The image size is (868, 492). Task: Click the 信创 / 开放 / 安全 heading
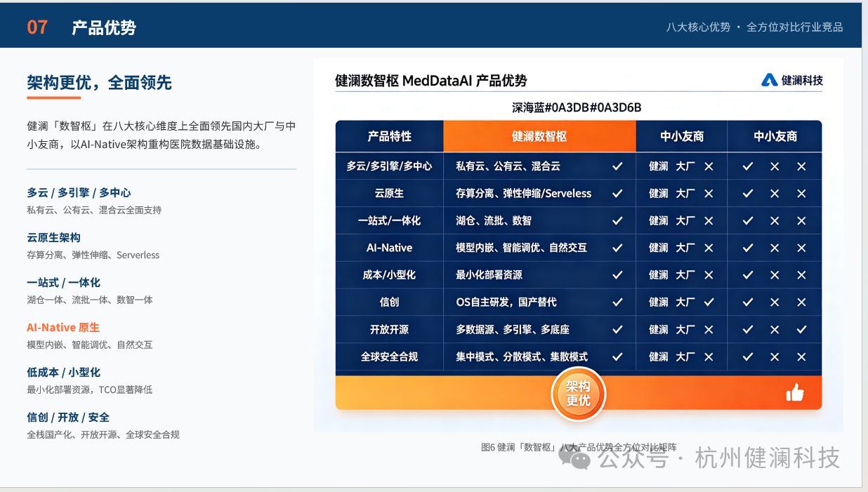point(68,417)
